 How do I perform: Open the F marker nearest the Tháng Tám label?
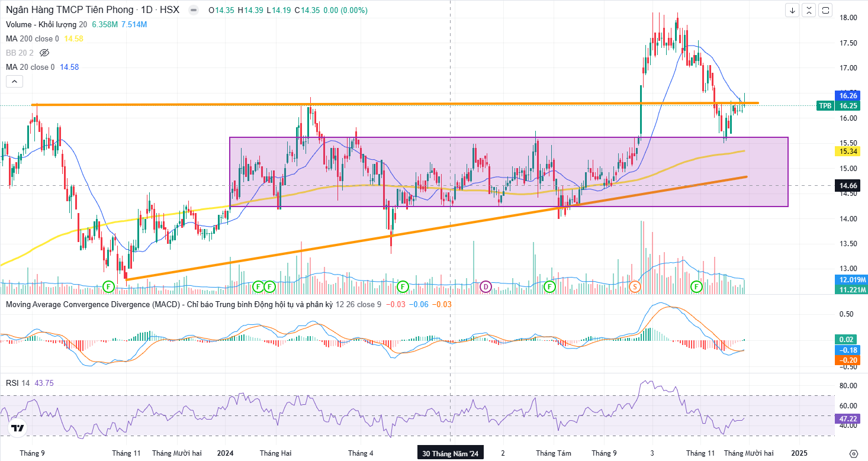[549, 287]
